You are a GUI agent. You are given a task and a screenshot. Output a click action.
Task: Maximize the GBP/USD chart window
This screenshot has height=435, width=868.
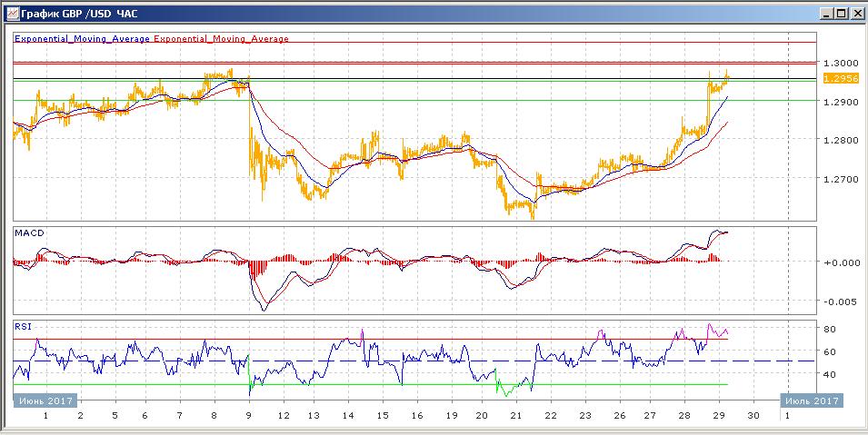(840, 14)
